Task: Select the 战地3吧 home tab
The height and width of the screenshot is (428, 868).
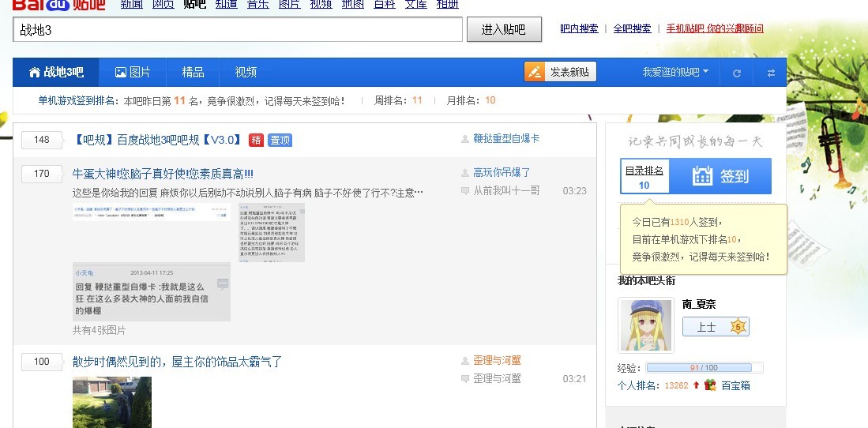Action: point(56,72)
